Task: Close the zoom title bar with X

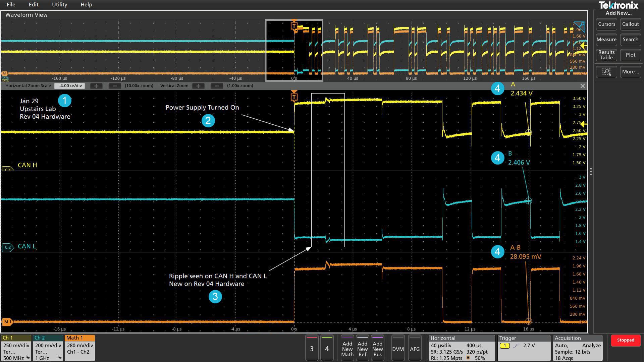Action: click(583, 86)
